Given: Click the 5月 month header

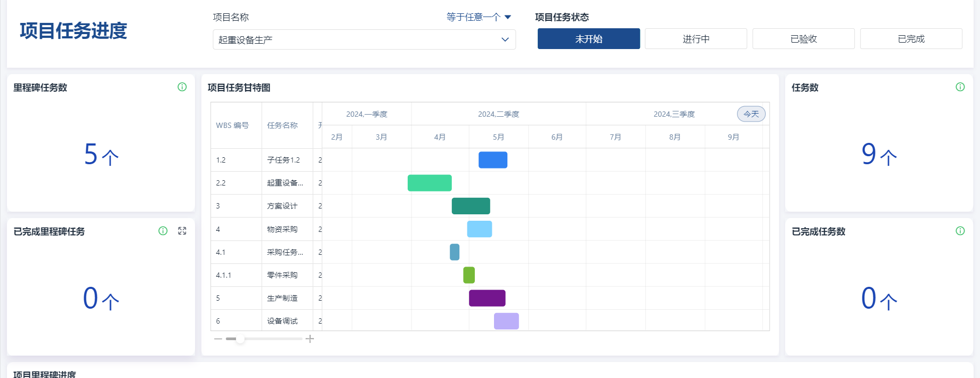Looking at the screenshot, I should click(499, 137).
